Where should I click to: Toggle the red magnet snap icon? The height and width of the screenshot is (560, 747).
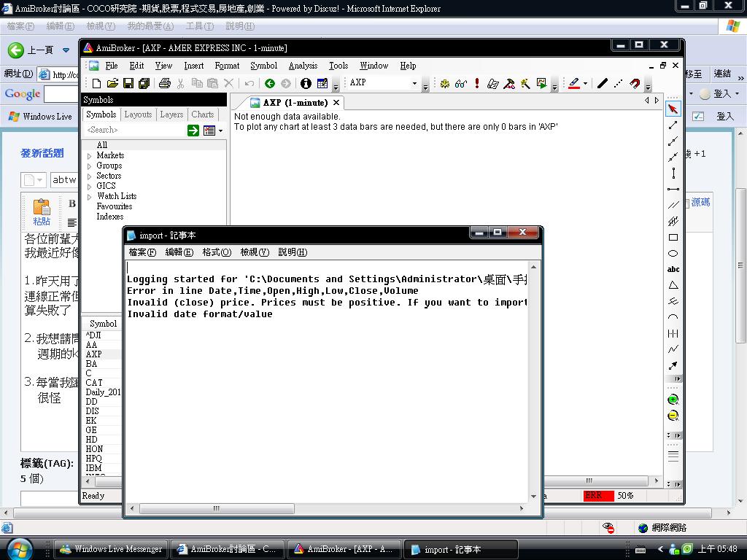point(634,83)
